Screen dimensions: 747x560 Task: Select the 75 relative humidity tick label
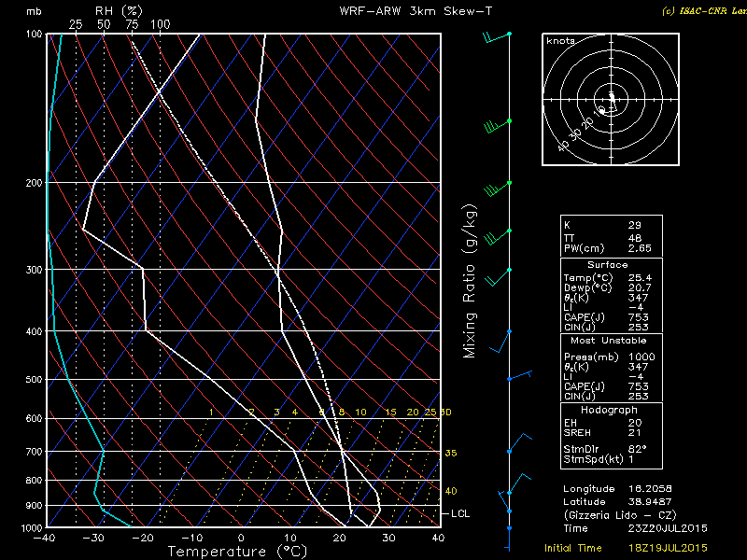coord(132,25)
